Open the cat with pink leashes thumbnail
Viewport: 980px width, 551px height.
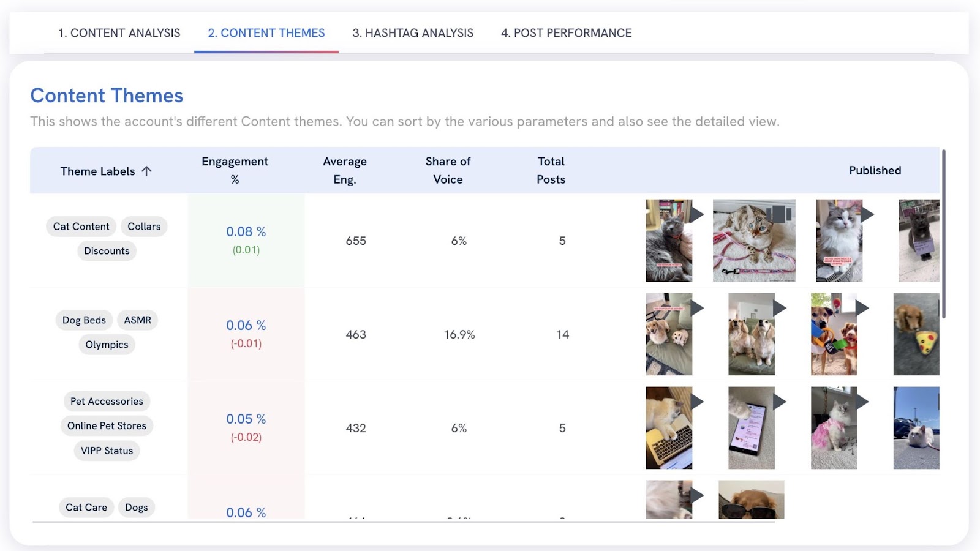753,241
